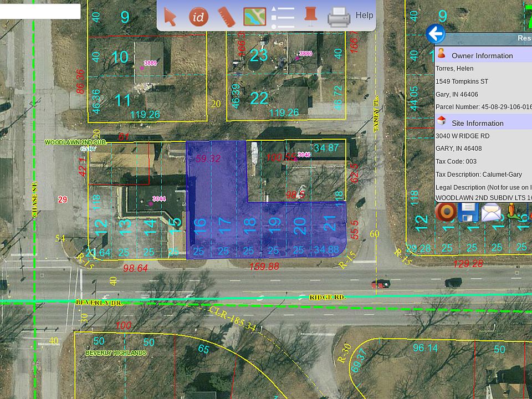Activate the Identify (id) tool

click(198, 17)
